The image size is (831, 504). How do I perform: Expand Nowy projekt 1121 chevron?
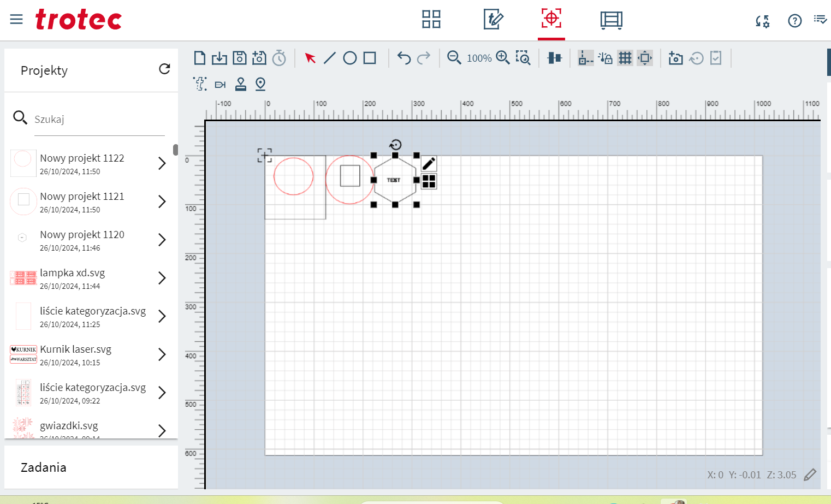pos(162,201)
